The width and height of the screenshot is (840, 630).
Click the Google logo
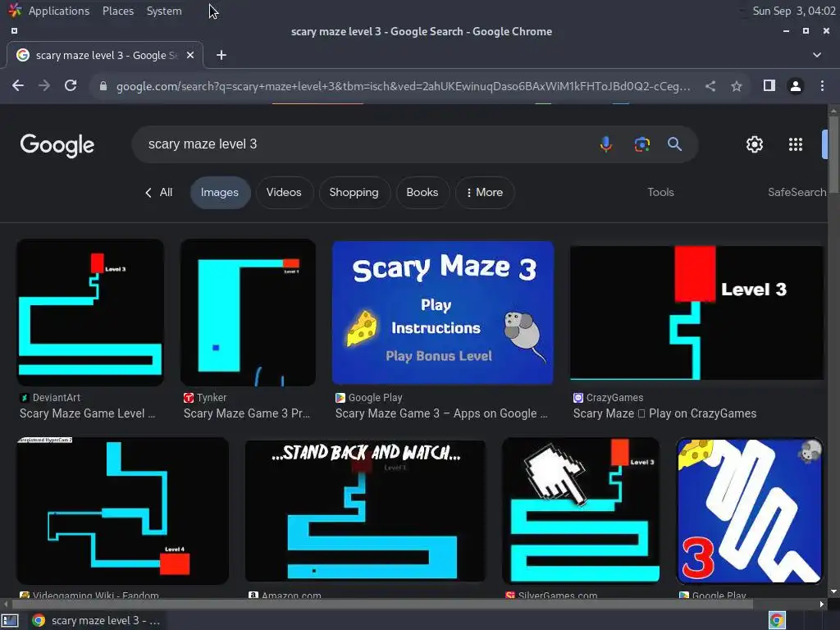(x=57, y=145)
